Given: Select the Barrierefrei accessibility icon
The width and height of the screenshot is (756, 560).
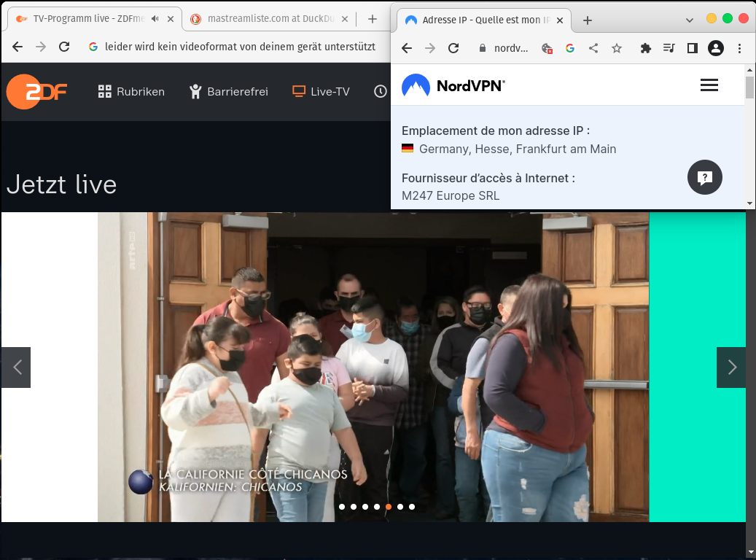Looking at the screenshot, I should pos(195,91).
